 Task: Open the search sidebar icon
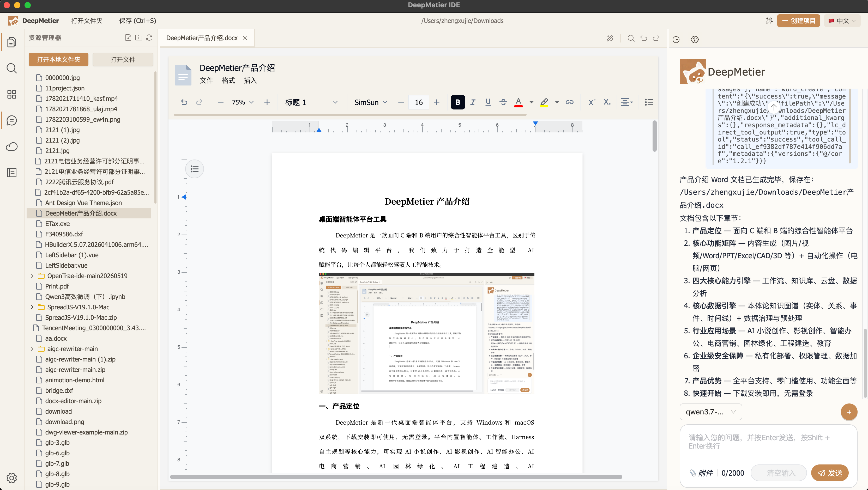(12, 68)
